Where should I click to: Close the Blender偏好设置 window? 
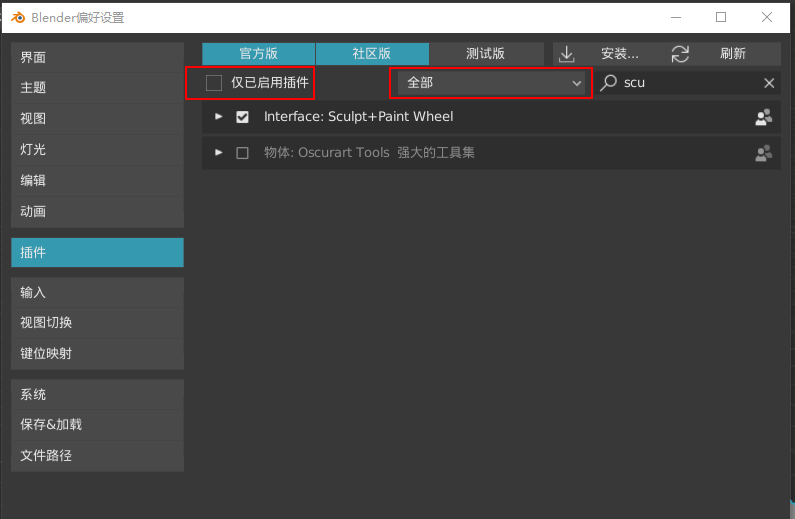coord(767,17)
